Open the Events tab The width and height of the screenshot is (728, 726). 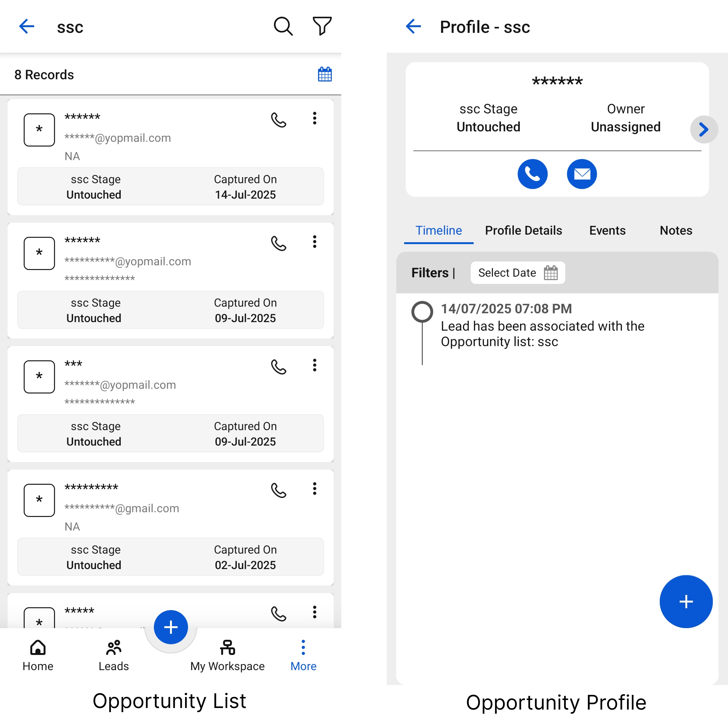(607, 231)
